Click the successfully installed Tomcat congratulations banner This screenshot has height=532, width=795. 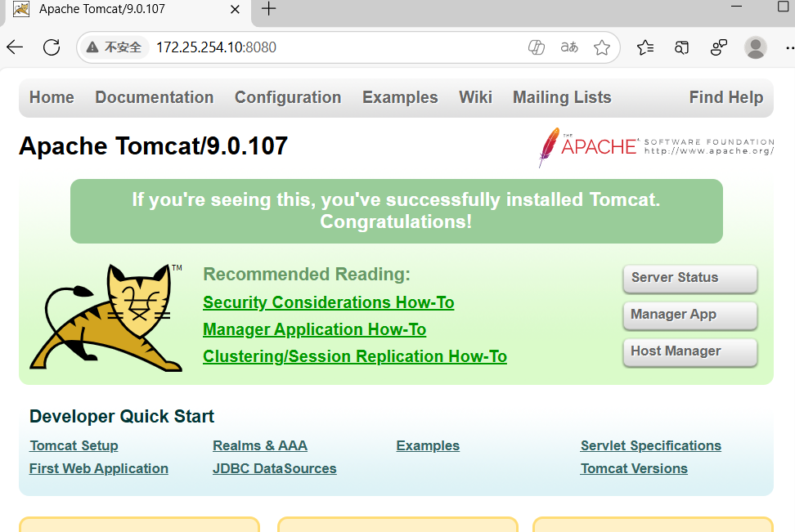397,211
